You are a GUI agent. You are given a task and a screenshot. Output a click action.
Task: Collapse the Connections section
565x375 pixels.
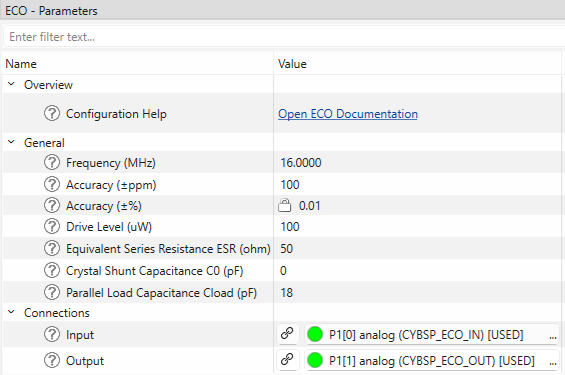(11, 312)
